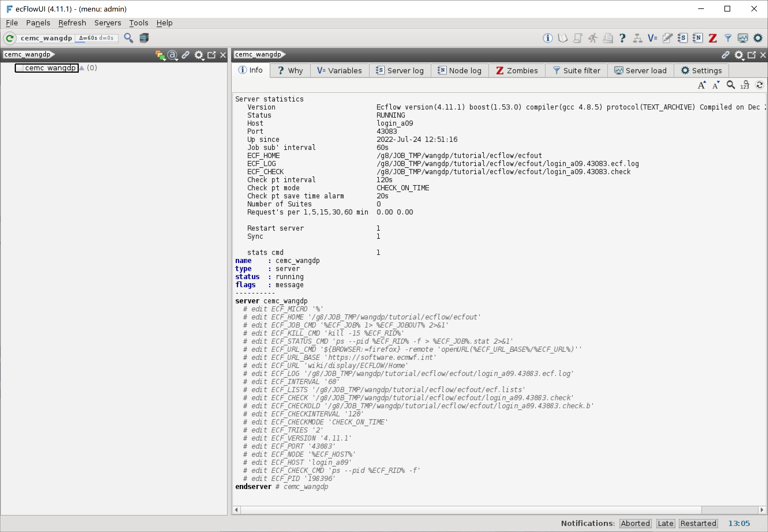Switch to the Settings tab
768x532 pixels.
tap(701, 71)
